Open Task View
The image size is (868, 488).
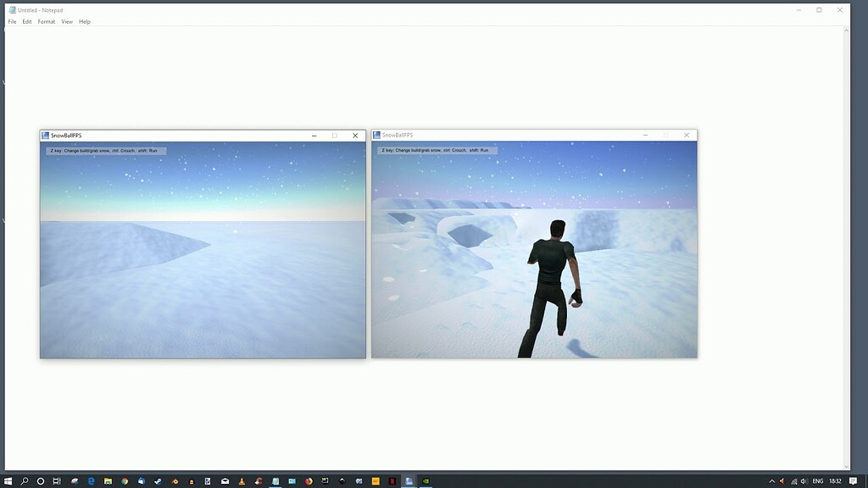[56, 480]
